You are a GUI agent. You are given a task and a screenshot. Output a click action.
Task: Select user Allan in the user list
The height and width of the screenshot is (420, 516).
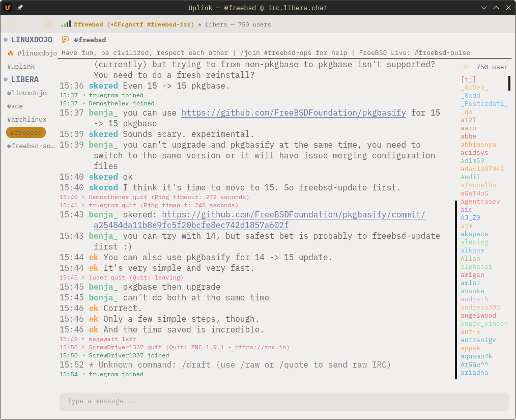470,259
